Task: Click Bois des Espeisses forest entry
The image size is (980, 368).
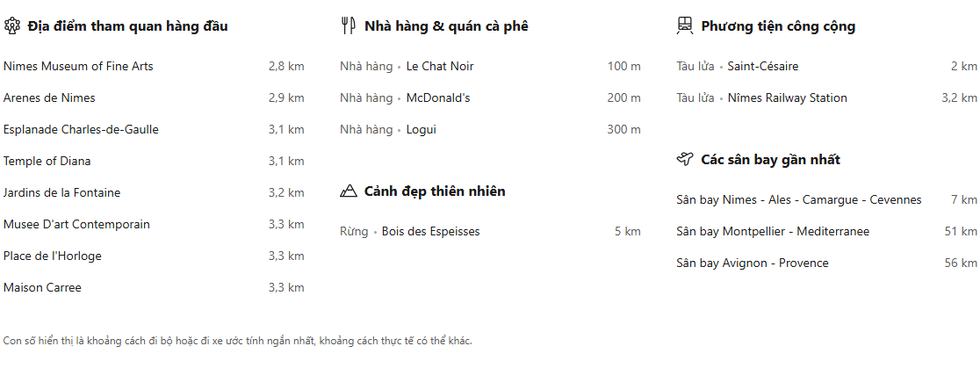Action: 430,232
